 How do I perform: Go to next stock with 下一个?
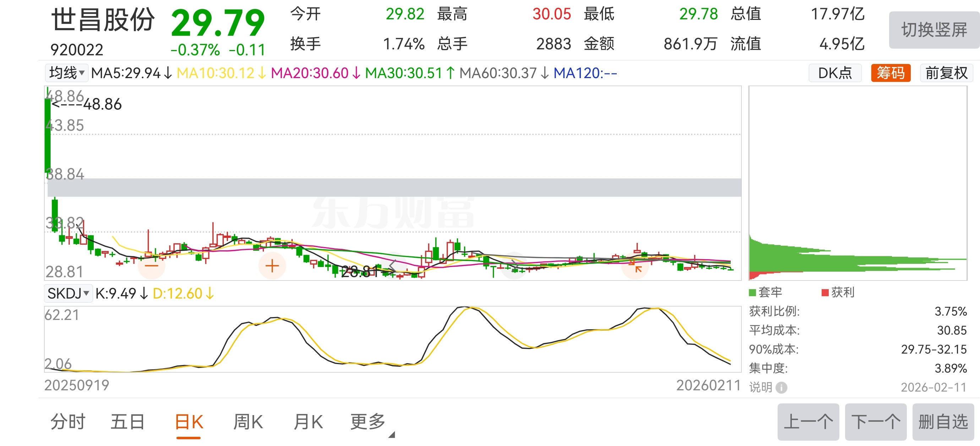point(875,421)
